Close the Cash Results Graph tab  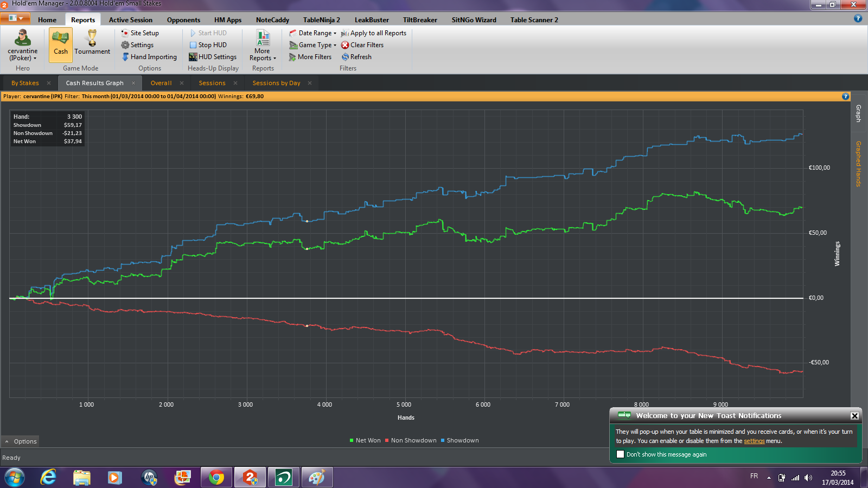pos(133,83)
